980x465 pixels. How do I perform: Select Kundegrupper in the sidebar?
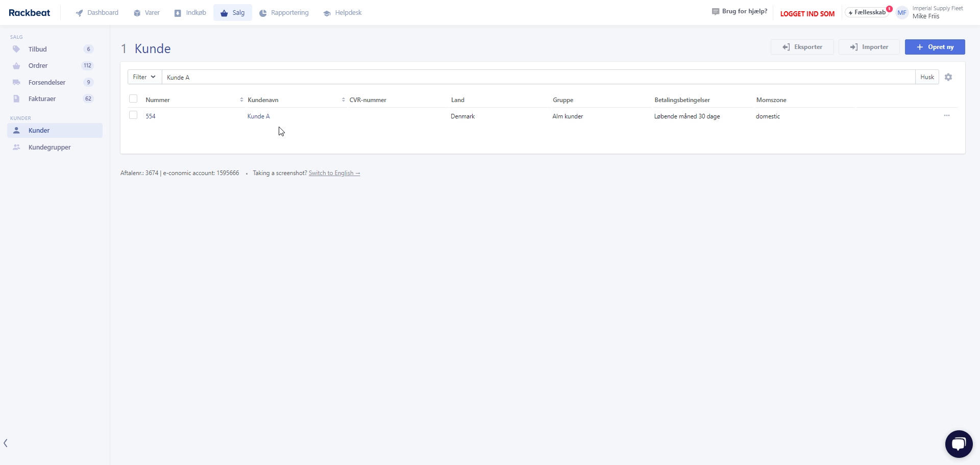pos(50,148)
